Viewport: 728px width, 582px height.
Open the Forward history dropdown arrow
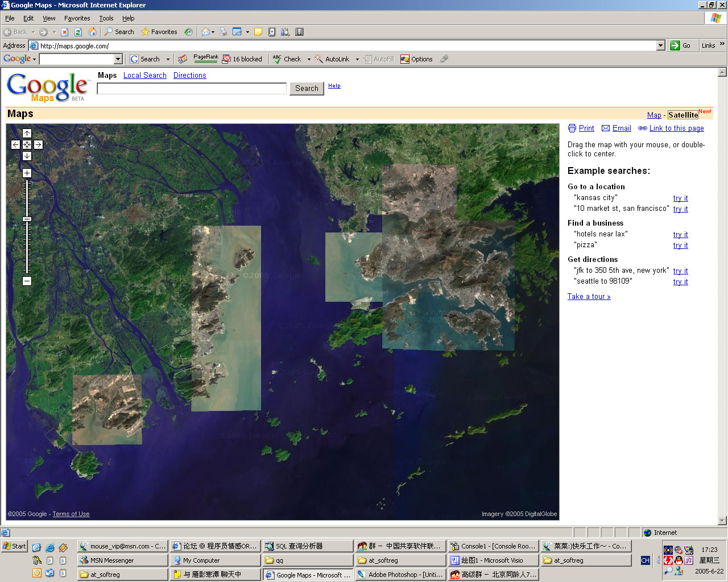(x=54, y=32)
